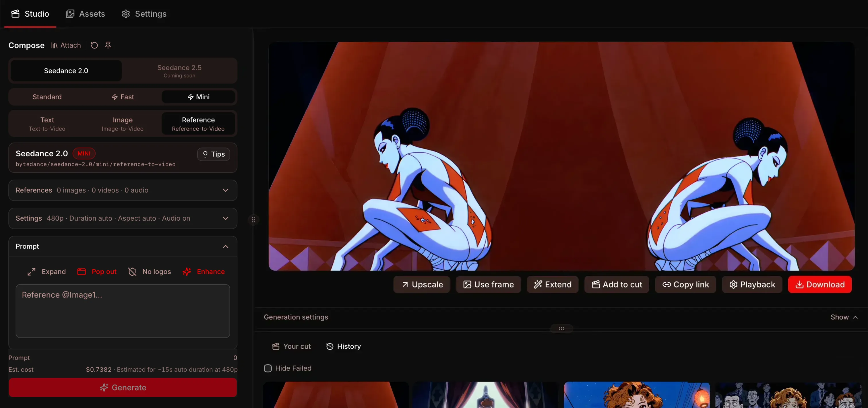
Task: Select Reference-to-Video mode
Action: 198,124
